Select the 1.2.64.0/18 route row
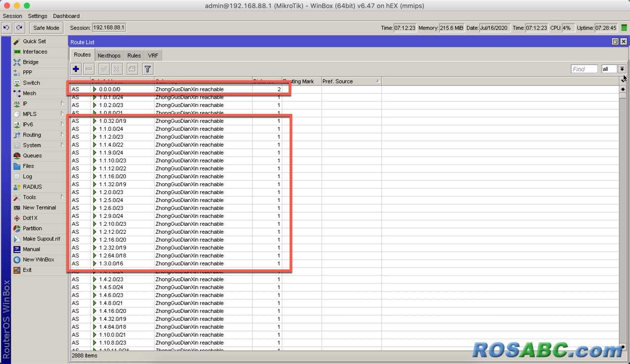Viewport: 630px width, 364px height. click(x=344, y=256)
